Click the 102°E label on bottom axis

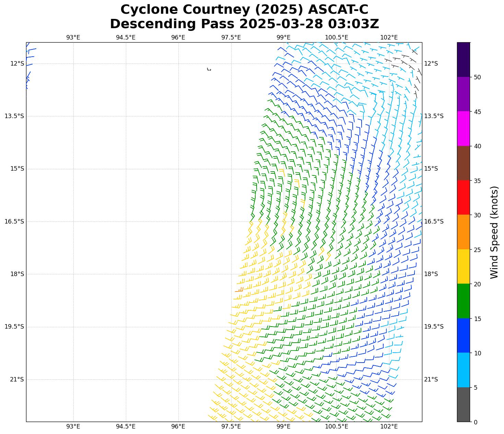click(x=389, y=426)
